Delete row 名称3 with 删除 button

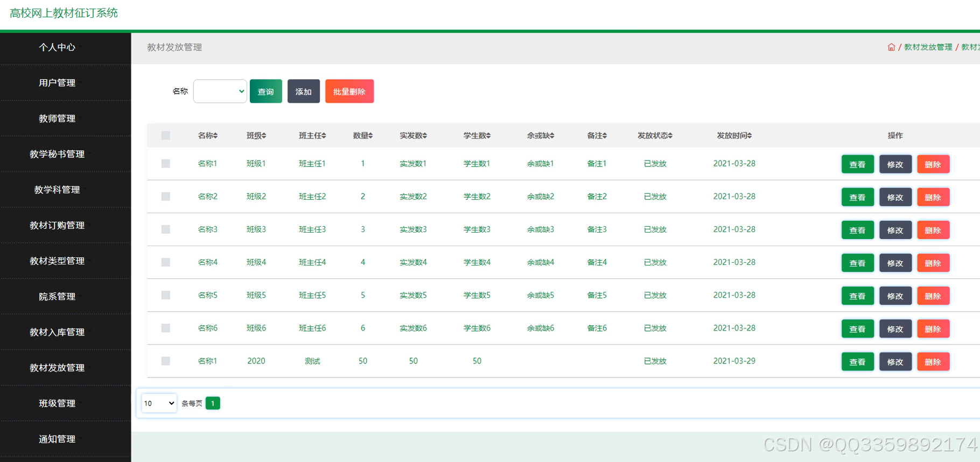tap(933, 230)
